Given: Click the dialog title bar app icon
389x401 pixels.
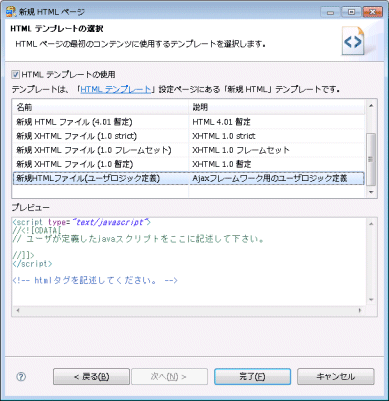Looking at the screenshot, I should [x=11, y=12].
